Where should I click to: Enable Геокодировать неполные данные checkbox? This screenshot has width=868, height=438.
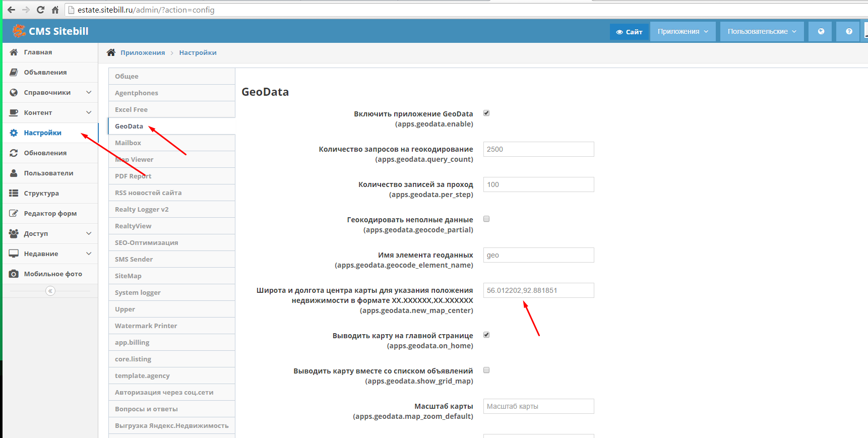coord(486,219)
